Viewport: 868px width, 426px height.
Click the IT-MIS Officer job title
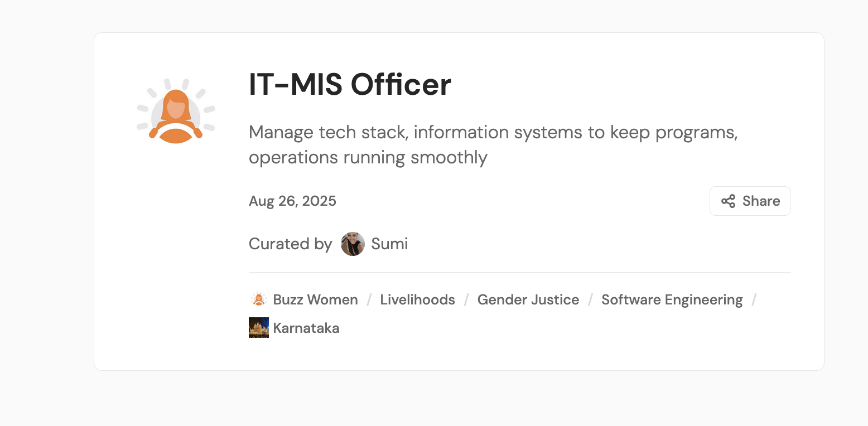click(x=350, y=85)
